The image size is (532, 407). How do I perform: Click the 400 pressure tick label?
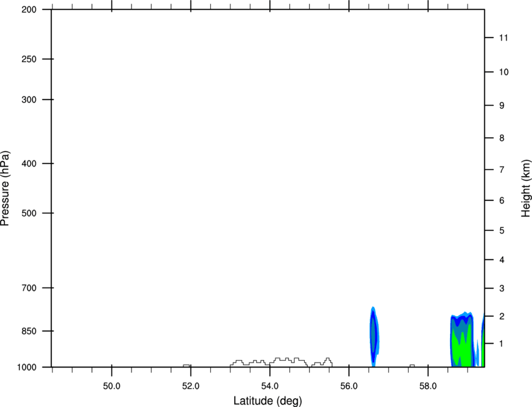tap(29, 163)
